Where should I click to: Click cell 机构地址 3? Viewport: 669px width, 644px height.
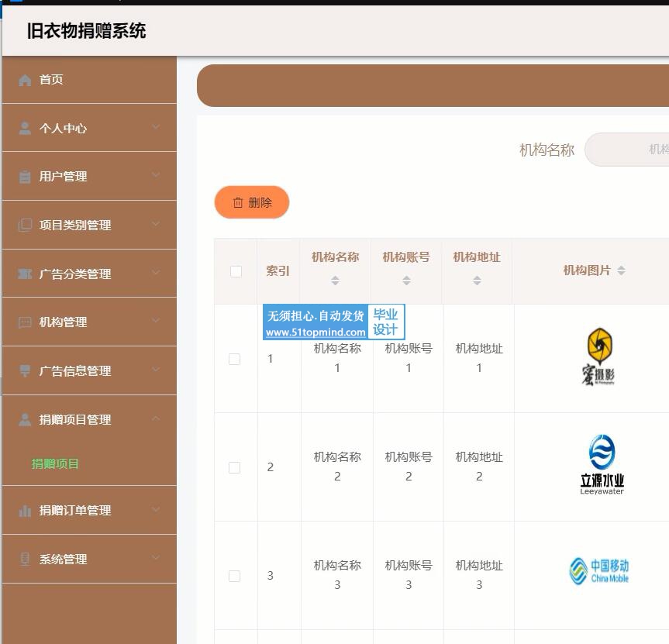coord(479,575)
